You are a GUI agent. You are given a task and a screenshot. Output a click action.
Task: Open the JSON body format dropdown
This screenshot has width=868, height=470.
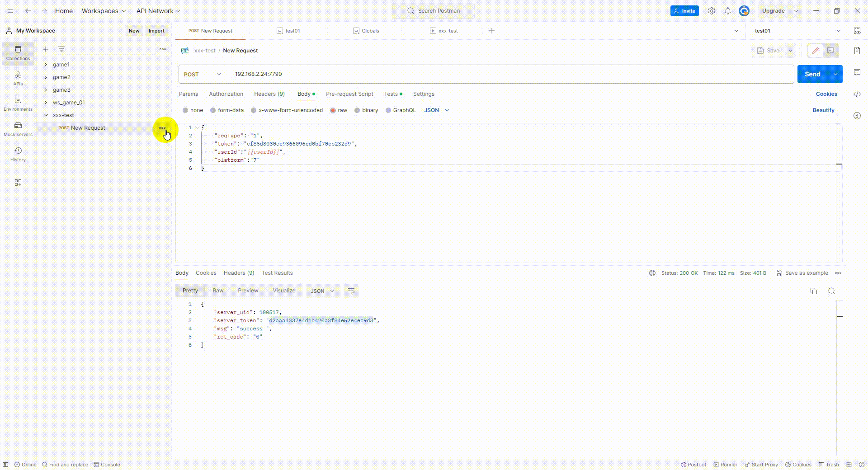click(x=437, y=110)
